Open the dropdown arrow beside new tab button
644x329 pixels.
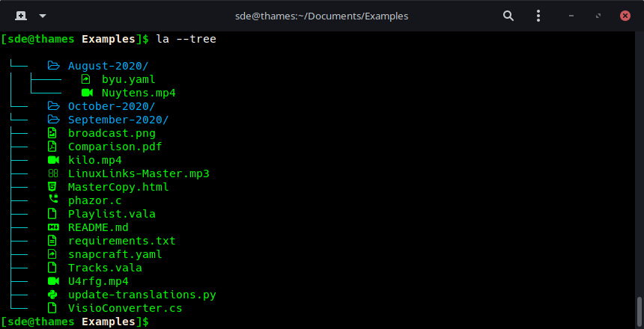(x=42, y=15)
